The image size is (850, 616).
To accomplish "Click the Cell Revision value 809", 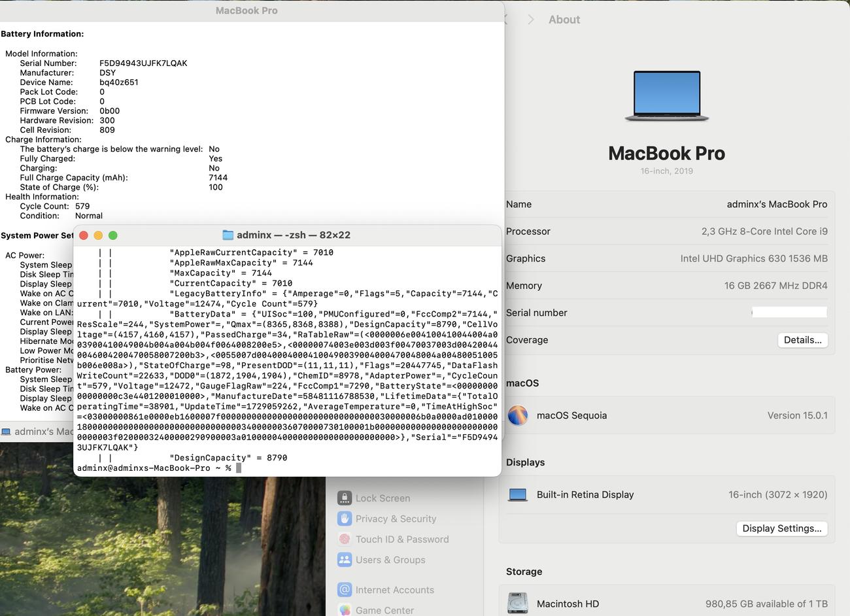I will [x=107, y=130].
